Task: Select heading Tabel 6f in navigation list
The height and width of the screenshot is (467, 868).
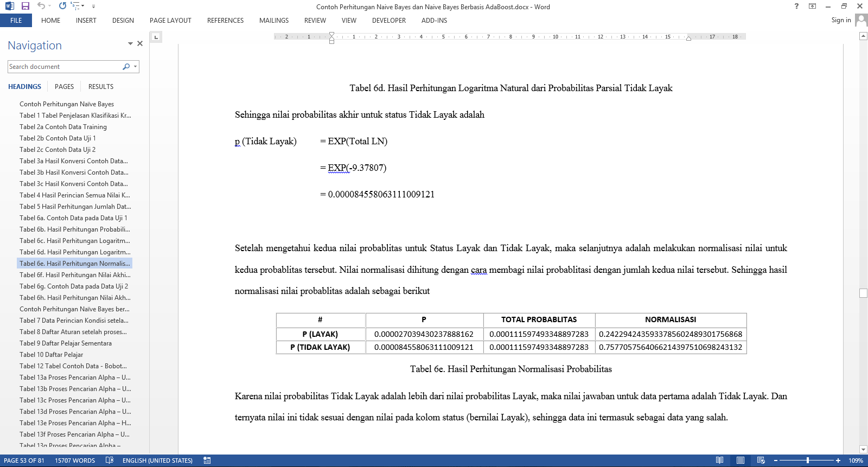Action: [x=75, y=275]
